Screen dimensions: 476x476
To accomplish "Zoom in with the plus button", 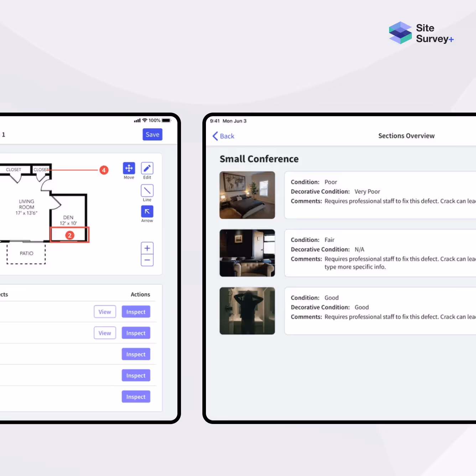I will 147,248.
